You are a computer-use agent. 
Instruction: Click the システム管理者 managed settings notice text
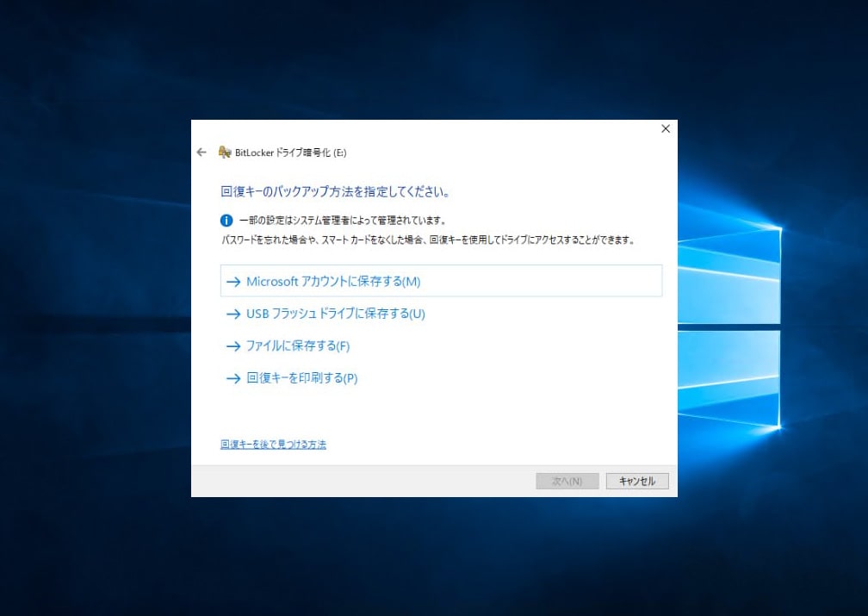tap(342, 221)
